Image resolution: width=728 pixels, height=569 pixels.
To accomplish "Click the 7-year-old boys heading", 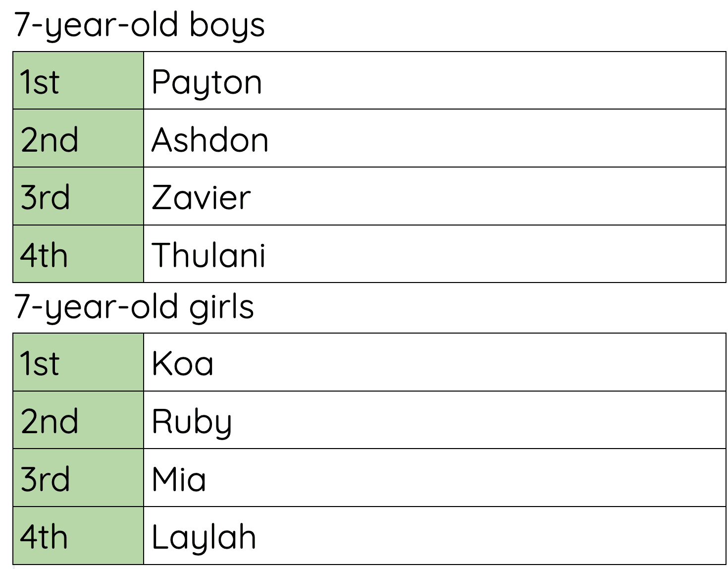I will click(x=140, y=25).
